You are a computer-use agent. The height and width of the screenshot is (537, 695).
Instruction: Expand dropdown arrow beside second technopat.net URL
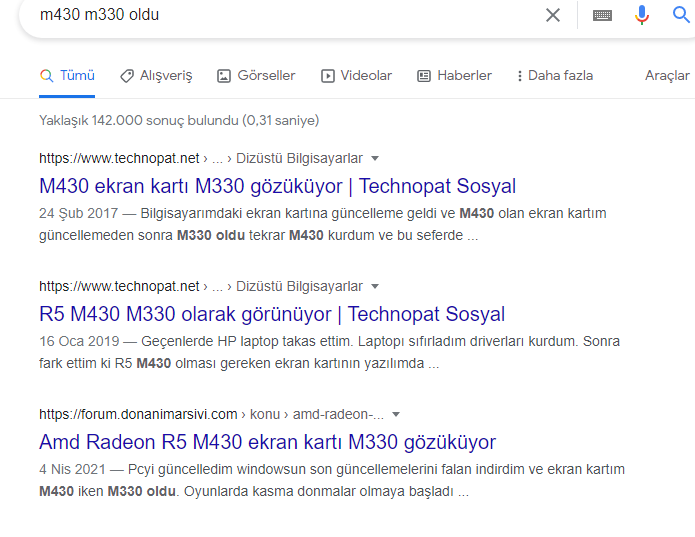coord(375,287)
